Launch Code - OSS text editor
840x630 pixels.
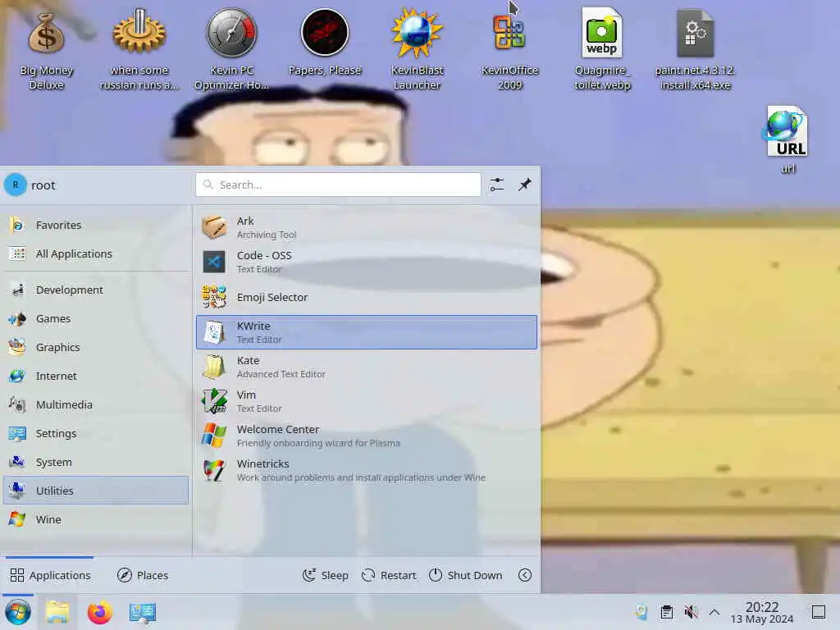(x=367, y=262)
